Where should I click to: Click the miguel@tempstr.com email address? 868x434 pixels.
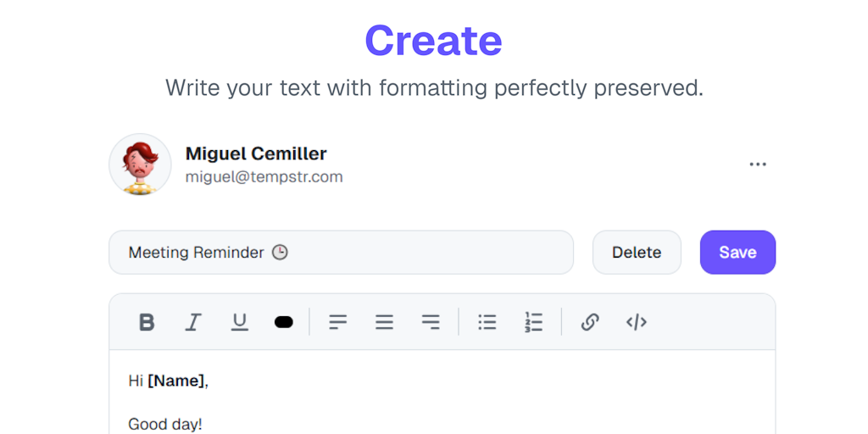[264, 177]
